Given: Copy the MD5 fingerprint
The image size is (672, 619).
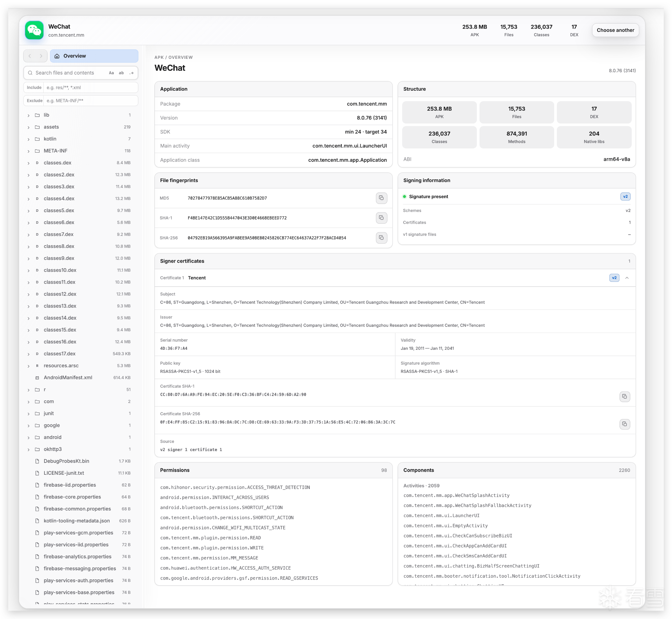Looking at the screenshot, I should click(381, 198).
